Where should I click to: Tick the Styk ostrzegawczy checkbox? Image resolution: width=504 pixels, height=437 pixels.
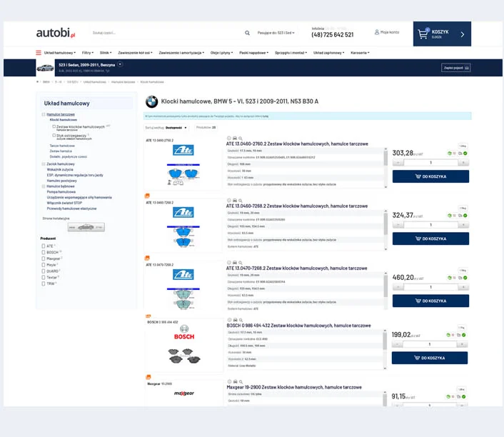(54, 136)
